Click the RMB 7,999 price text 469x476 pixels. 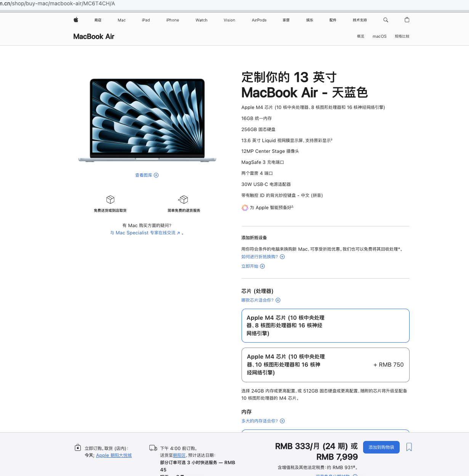click(x=337, y=457)
